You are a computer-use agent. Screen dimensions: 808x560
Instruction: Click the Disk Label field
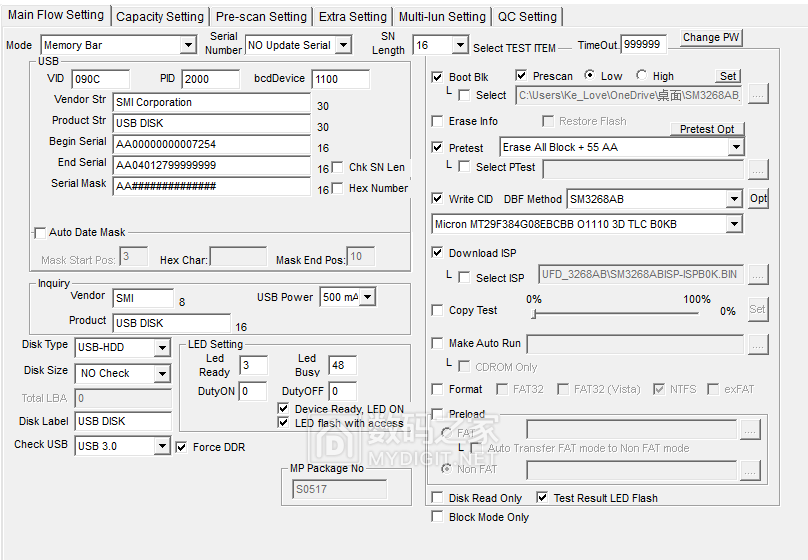pyautogui.click(x=123, y=421)
